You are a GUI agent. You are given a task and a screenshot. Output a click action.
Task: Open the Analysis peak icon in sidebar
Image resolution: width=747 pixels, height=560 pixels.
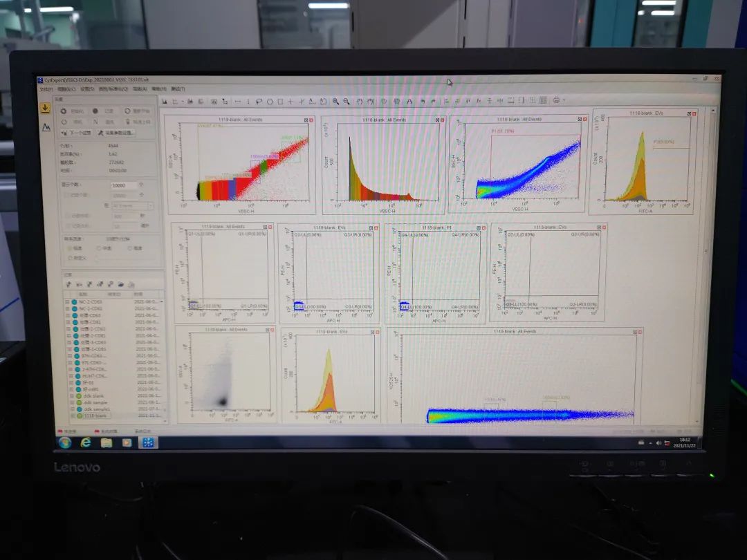point(46,127)
